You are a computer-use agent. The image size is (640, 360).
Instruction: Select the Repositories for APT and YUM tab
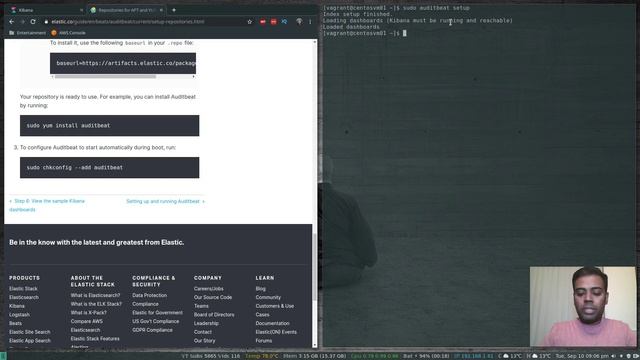[x=127, y=10]
